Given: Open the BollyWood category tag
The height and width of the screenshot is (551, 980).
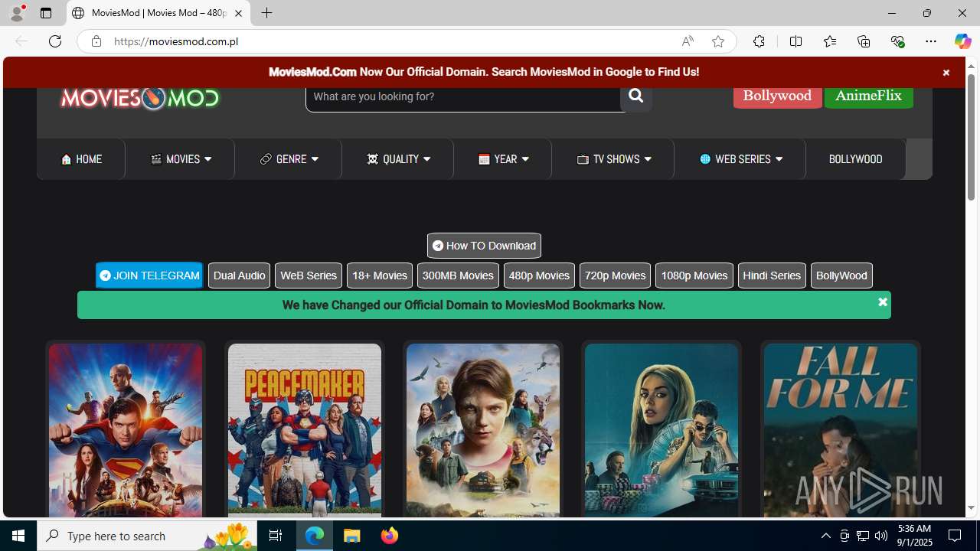Looking at the screenshot, I should pos(841,275).
